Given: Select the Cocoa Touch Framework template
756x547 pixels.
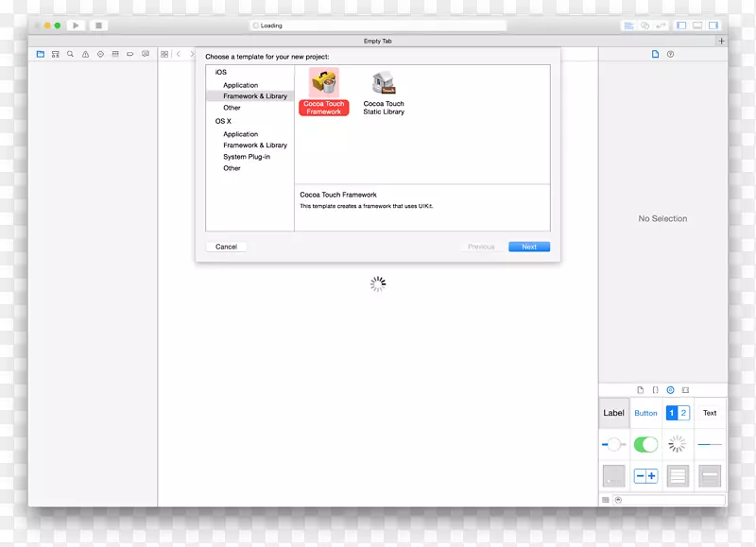Looking at the screenshot, I should point(324,93).
